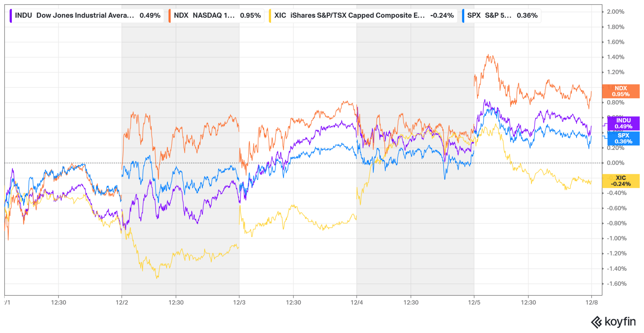Click the yellow color bar beside XIC legend
The image size is (644, 333).
click(270, 16)
